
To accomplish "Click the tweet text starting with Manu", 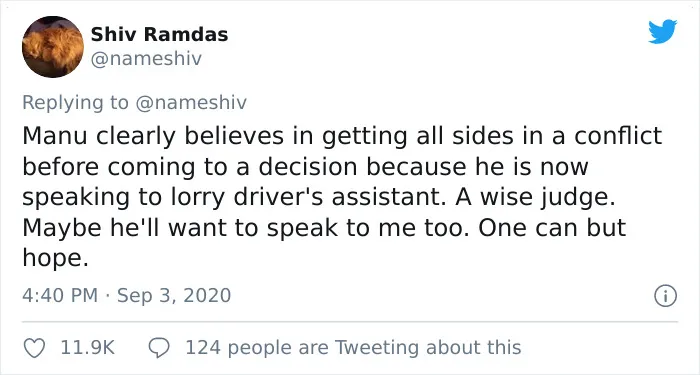I will [342, 197].
